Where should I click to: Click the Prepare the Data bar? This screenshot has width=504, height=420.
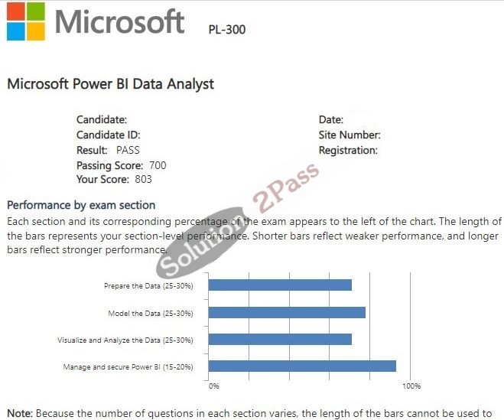tap(280, 285)
